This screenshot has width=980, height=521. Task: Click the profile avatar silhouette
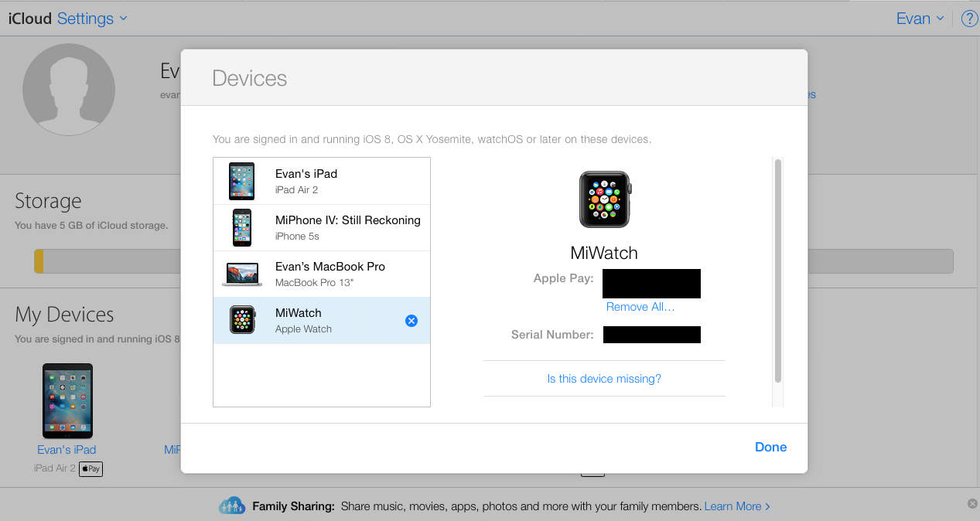69,90
